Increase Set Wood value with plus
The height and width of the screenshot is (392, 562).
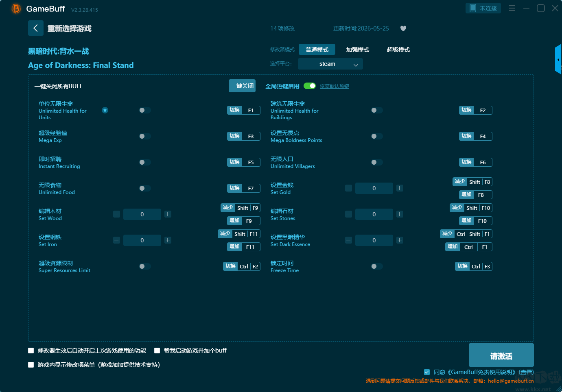[x=168, y=214]
